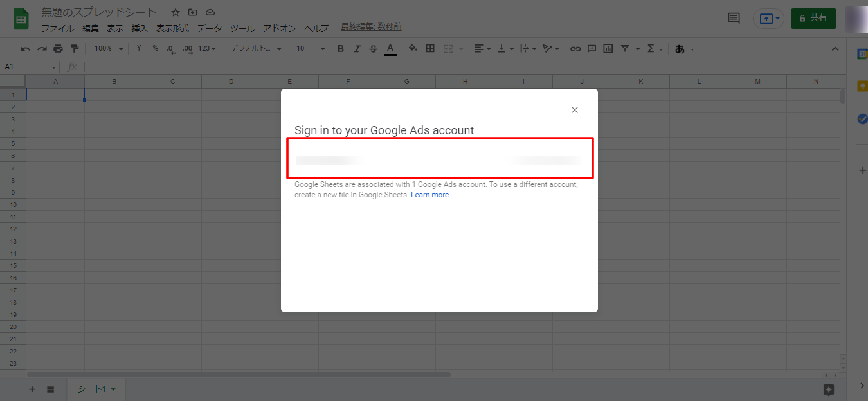The image size is (868, 401).
Task: Open the データ menu
Action: coord(210,28)
